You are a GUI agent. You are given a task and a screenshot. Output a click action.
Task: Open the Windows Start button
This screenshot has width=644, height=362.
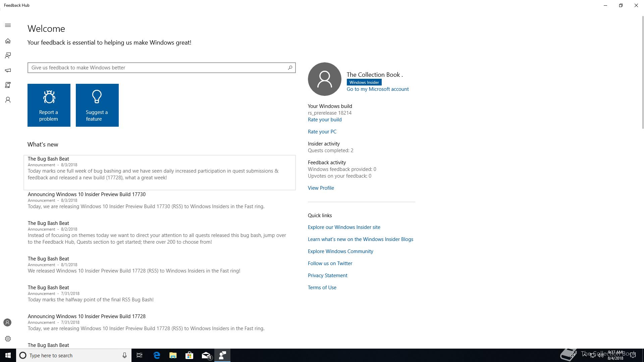coord(8,355)
